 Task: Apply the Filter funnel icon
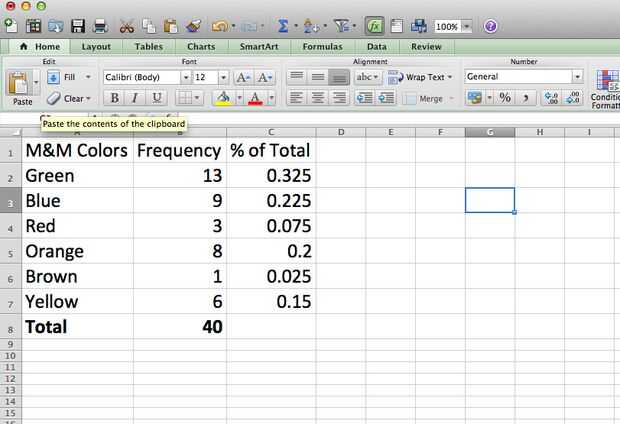click(x=341, y=26)
